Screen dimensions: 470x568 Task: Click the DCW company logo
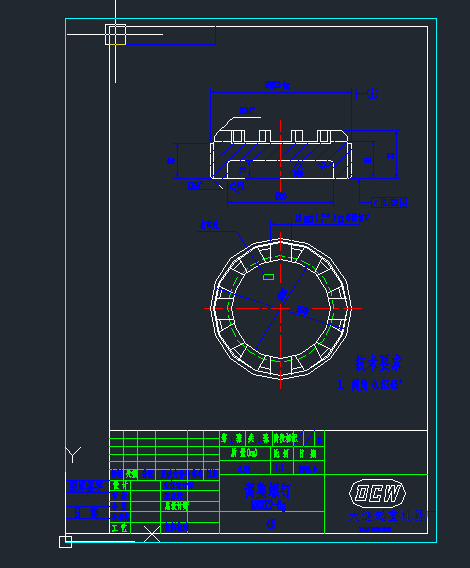377,493
